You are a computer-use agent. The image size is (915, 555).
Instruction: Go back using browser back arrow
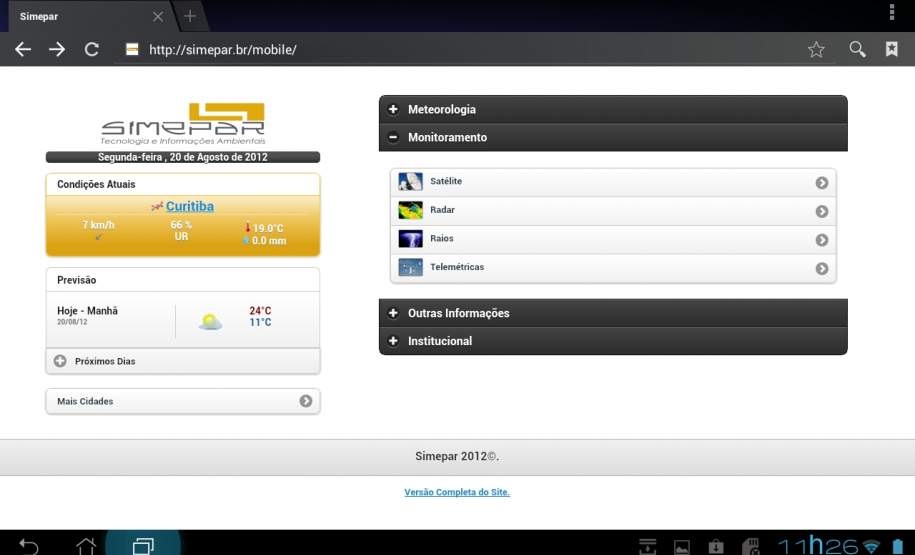click(23, 49)
